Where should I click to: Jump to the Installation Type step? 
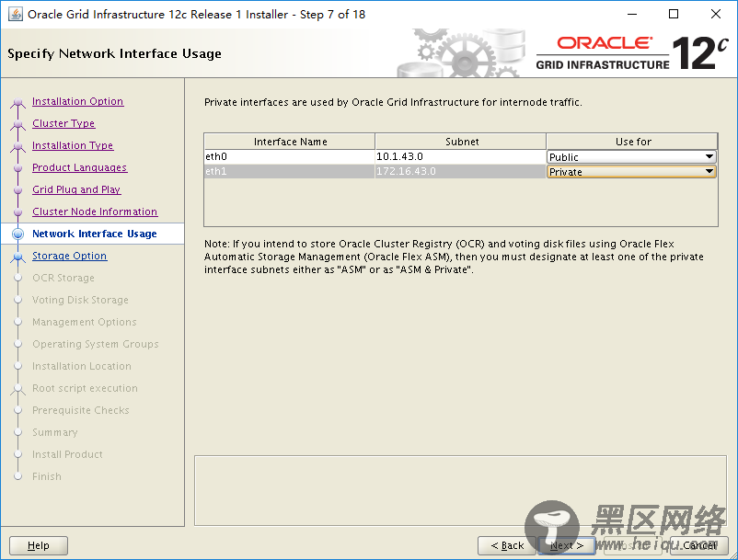coord(73,145)
